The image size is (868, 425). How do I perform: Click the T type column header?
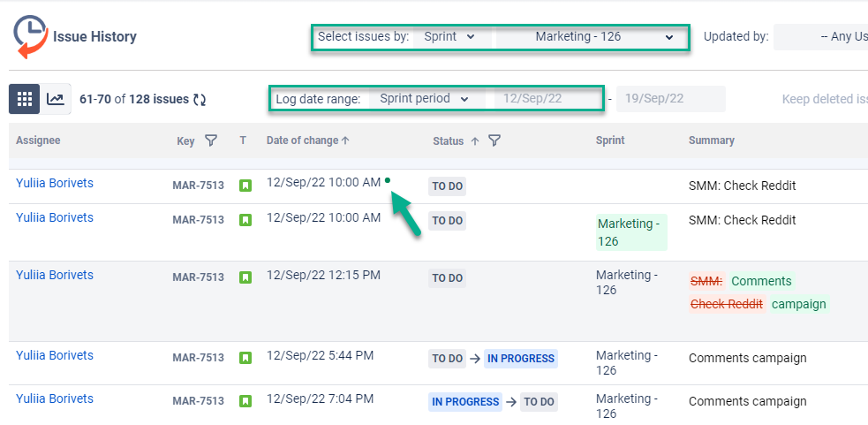coord(243,140)
